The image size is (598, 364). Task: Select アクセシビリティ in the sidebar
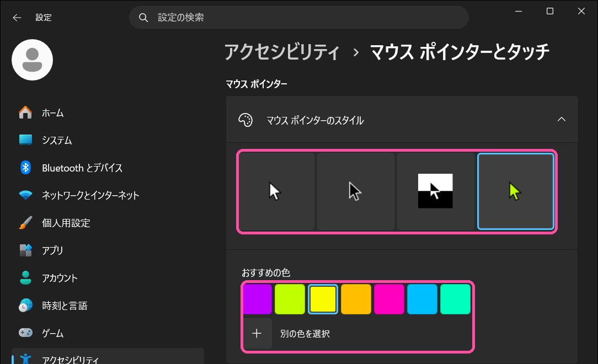tap(108, 356)
